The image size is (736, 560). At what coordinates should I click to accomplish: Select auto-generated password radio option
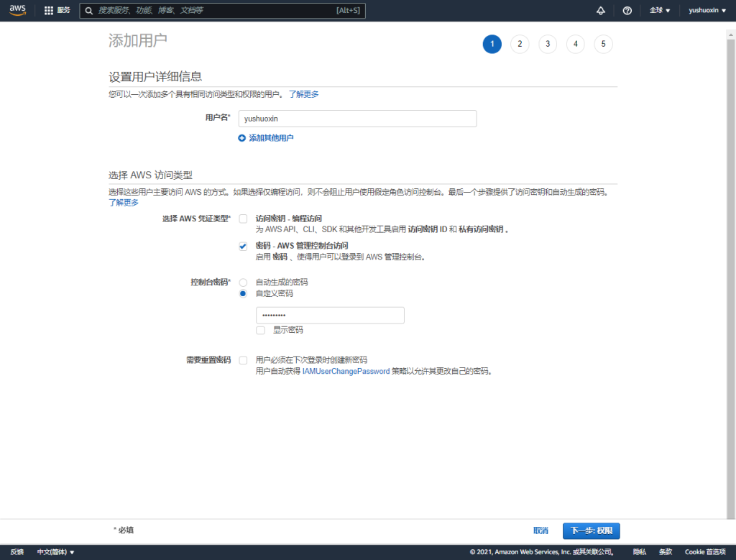[x=243, y=283]
